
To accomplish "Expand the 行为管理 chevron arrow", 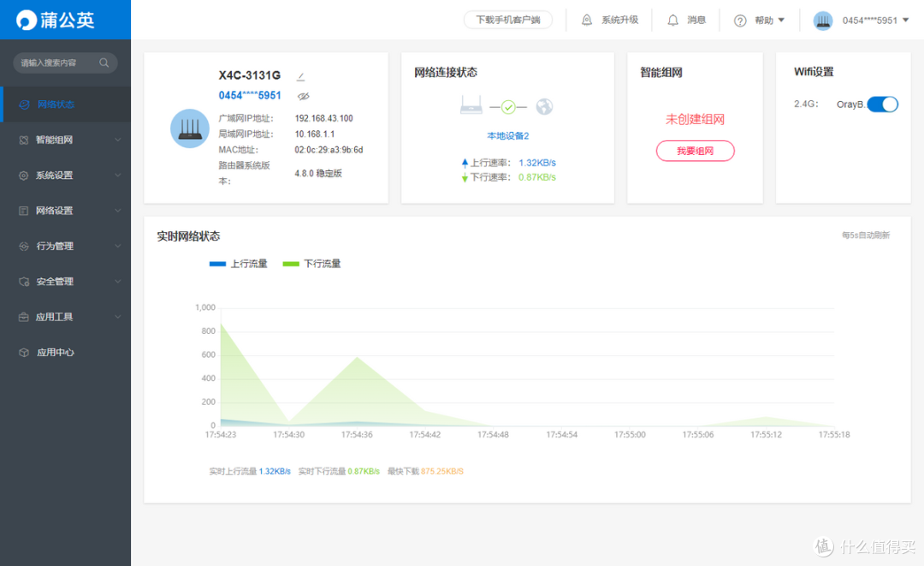I will 118,246.
